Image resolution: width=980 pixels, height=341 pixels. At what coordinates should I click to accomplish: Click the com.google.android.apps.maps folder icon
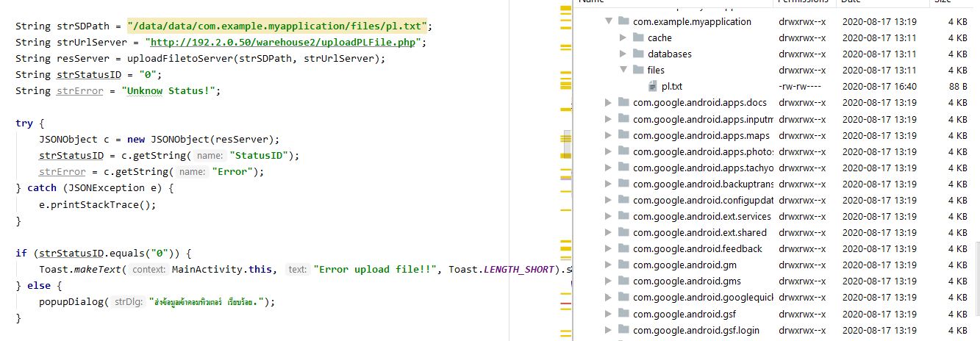[624, 135]
